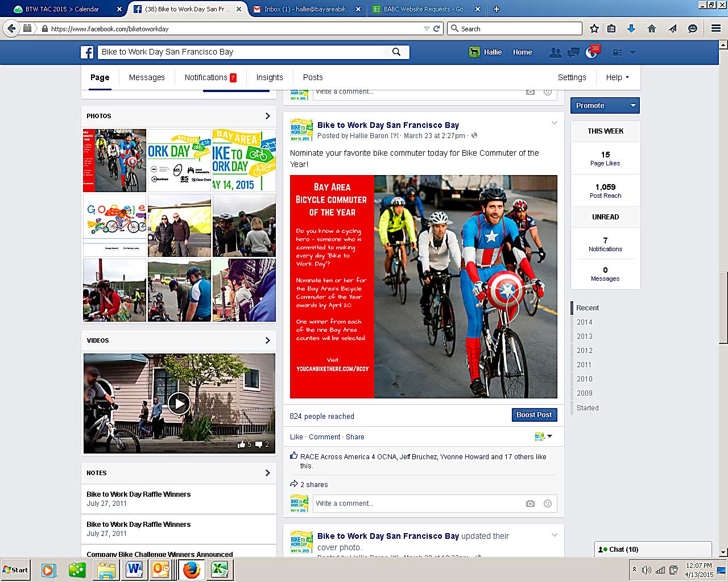Click volume speaker icon in system tray
Viewport: 728px width, 582px height.
coord(647,570)
